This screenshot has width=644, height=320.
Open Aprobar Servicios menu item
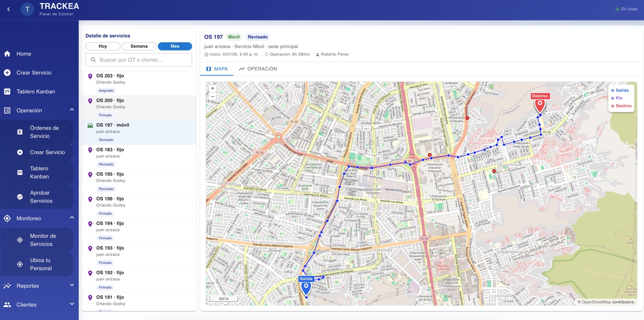[37, 197]
